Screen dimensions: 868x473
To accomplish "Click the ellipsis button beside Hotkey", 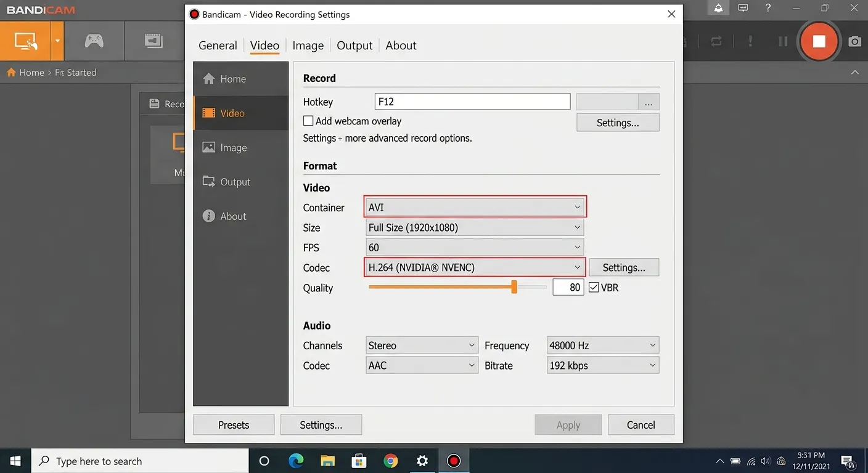I will point(649,102).
